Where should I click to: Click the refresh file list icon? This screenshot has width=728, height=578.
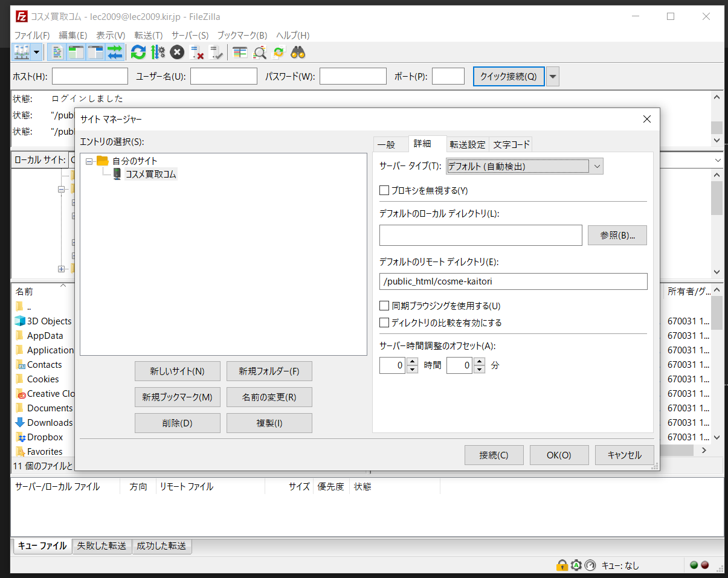[x=138, y=53]
